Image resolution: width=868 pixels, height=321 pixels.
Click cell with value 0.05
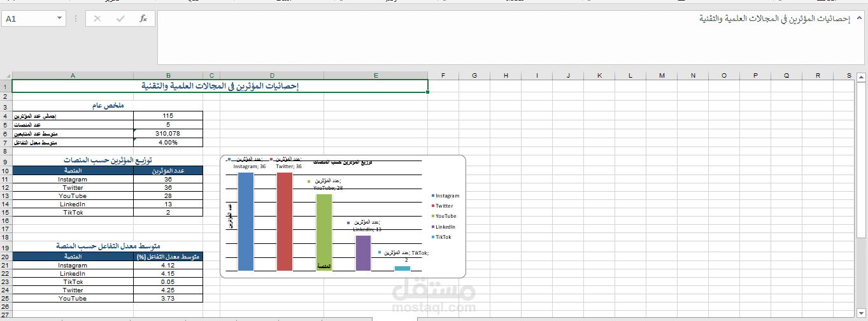click(168, 282)
